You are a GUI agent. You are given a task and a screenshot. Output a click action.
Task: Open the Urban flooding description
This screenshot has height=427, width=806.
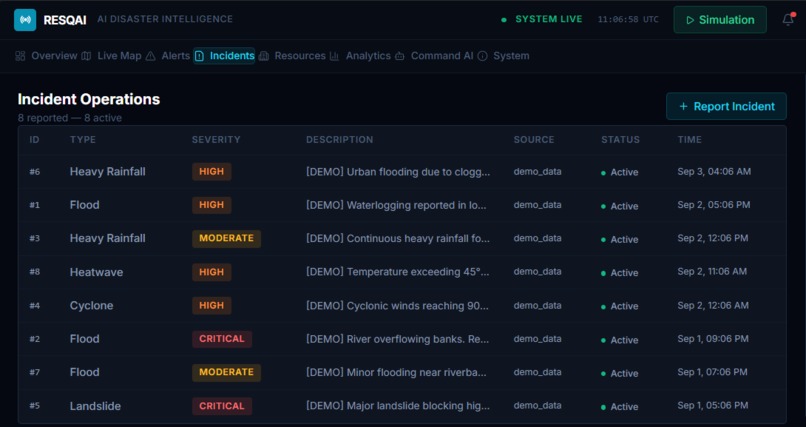[398, 172]
